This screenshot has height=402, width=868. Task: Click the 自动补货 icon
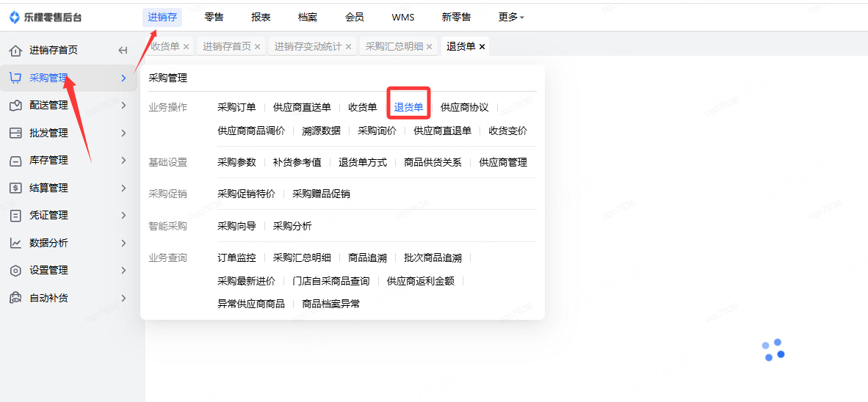point(16,298)
